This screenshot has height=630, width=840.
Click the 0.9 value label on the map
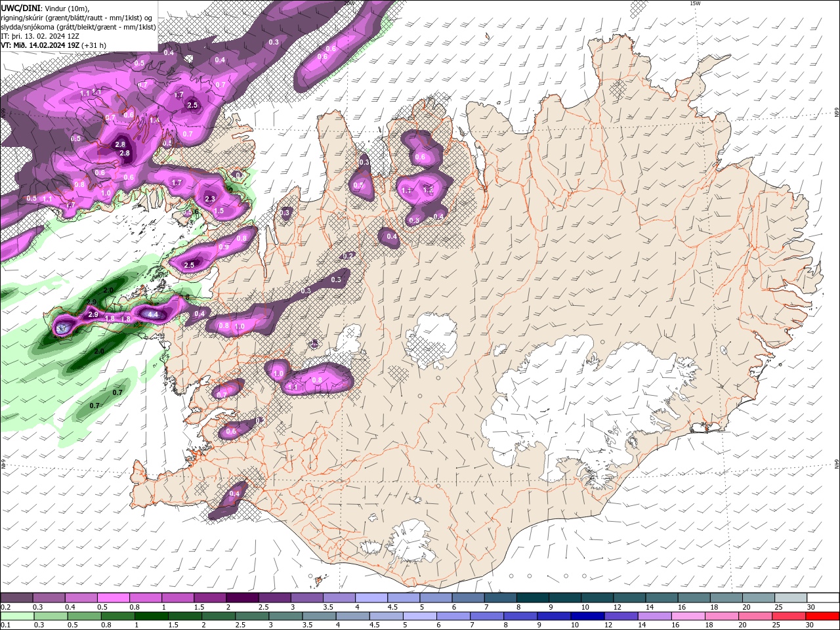[x=224, y=247]
